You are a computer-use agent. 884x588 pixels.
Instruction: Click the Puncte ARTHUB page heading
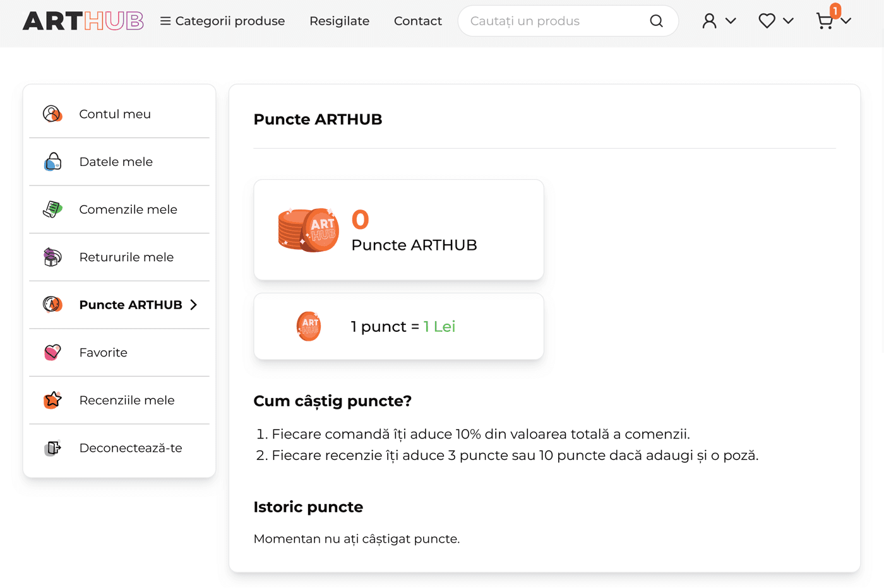(318, 119)
